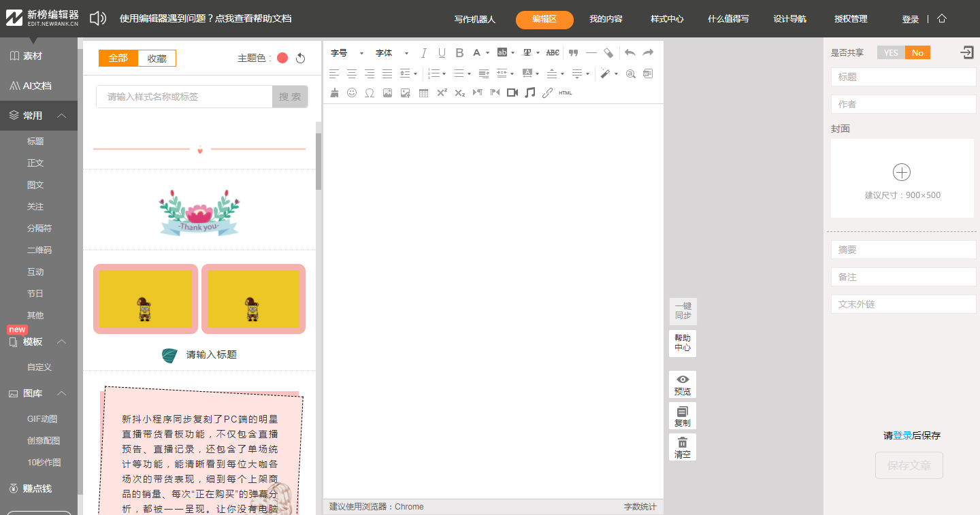Add a cover image via plus
This screenshot has width=980, height=515.
pyautogui.click(x=902, y=172)
